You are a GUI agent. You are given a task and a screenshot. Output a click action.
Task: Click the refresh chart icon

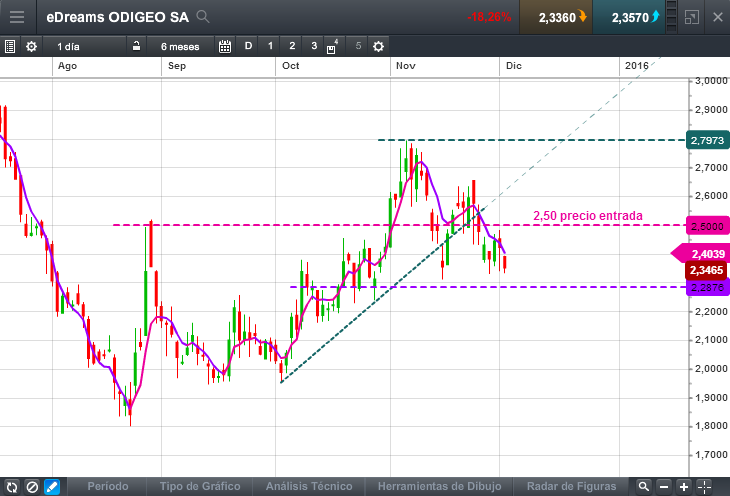12,487
